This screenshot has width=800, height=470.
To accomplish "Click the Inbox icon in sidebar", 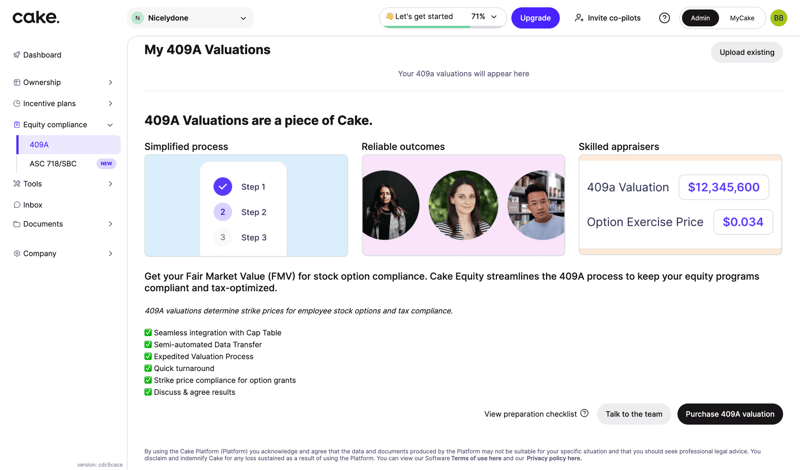I will [x=17, y=205].
